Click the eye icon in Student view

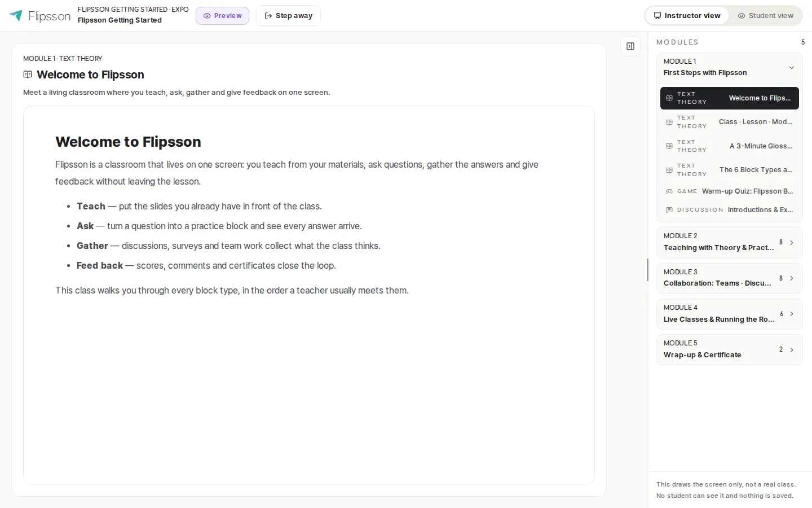pos(742,16)
